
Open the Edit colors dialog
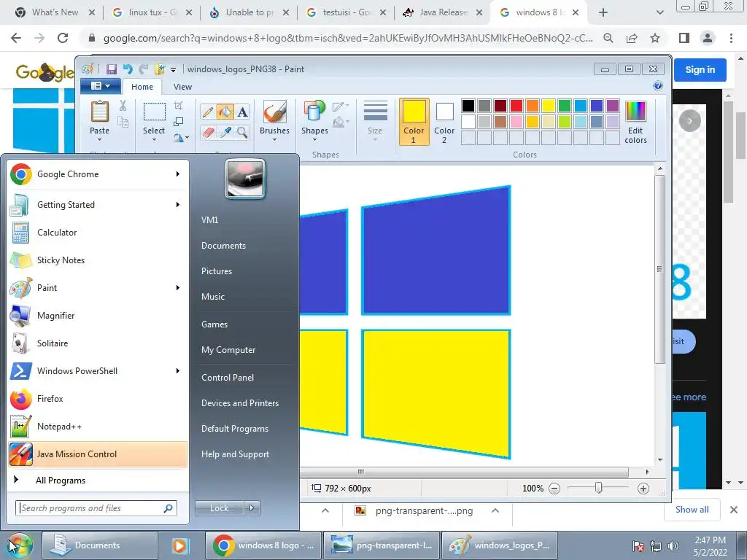point(635,122)
